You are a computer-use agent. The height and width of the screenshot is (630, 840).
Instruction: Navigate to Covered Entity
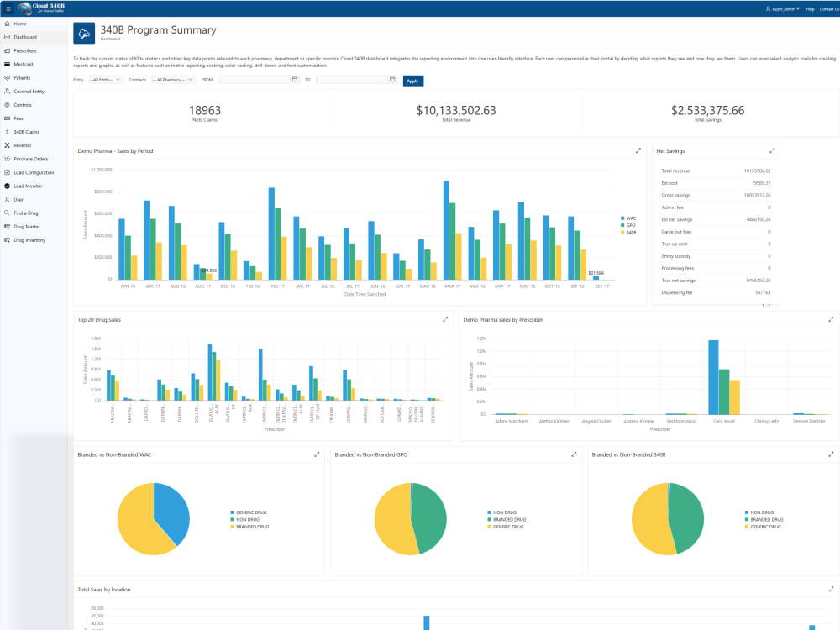[29, 91]
